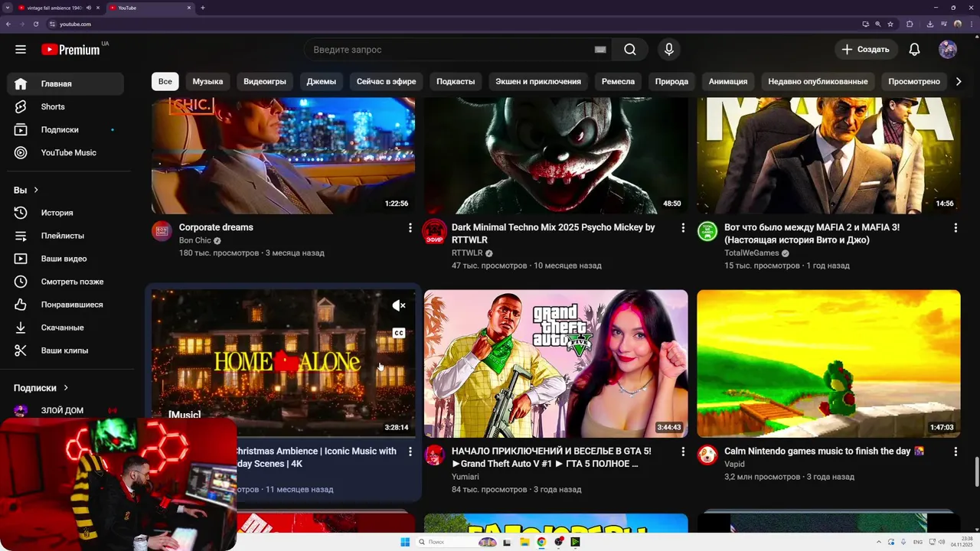Open Corporate dreams video options menu
Screen dimensions: 980x551
(410, 228)
